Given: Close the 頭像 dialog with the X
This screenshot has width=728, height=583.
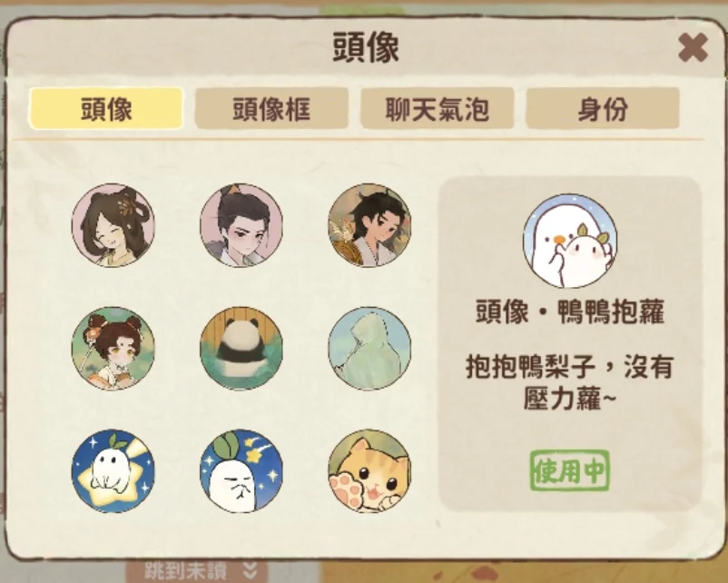Looking at the screenshot, I should pyautogui.click(x=693, y=47).
